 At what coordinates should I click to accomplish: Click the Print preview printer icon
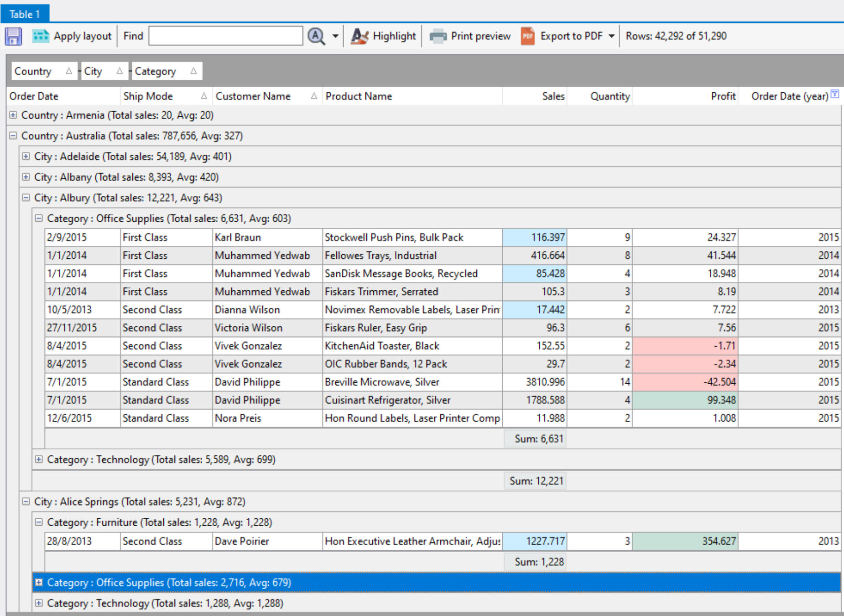click(x=438, y=36)
